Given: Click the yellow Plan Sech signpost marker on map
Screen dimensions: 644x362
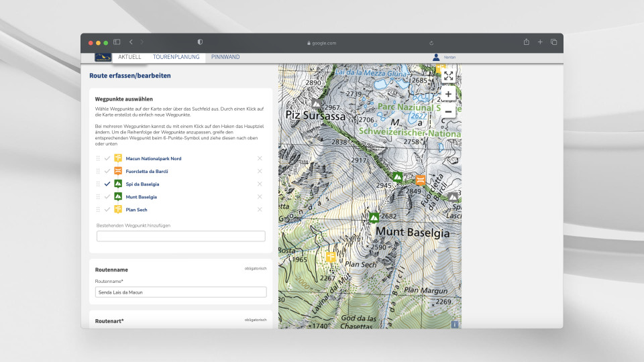Looking at the screenshot, I should pos(330,257).
